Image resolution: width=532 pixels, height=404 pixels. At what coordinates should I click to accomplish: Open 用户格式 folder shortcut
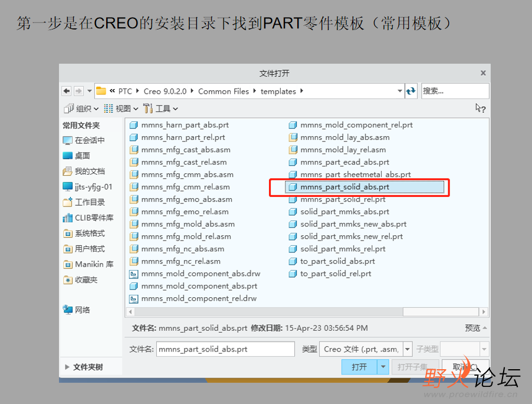84,249
